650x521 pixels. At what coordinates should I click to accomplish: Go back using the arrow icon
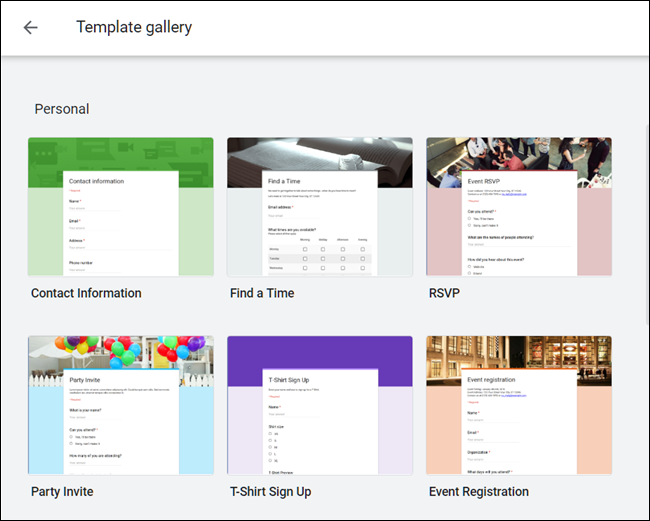tap(31, 28)
